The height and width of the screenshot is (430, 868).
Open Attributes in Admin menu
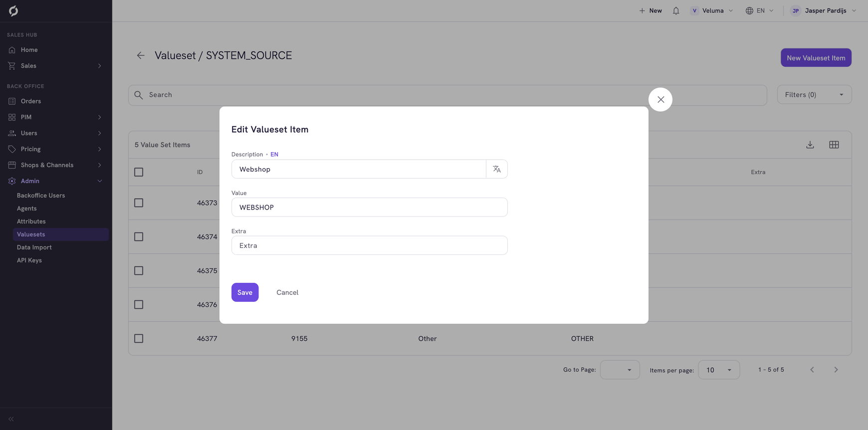point(31,221)
